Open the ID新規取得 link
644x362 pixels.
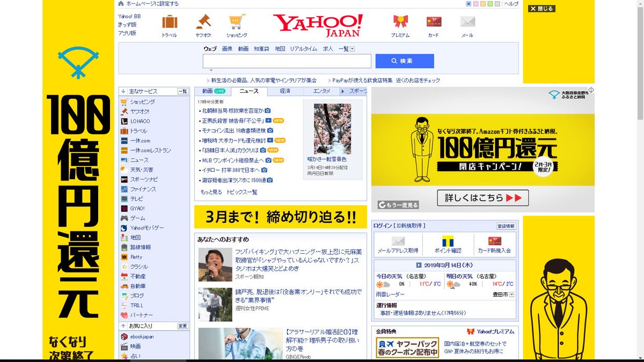click(x=411, y=226)
